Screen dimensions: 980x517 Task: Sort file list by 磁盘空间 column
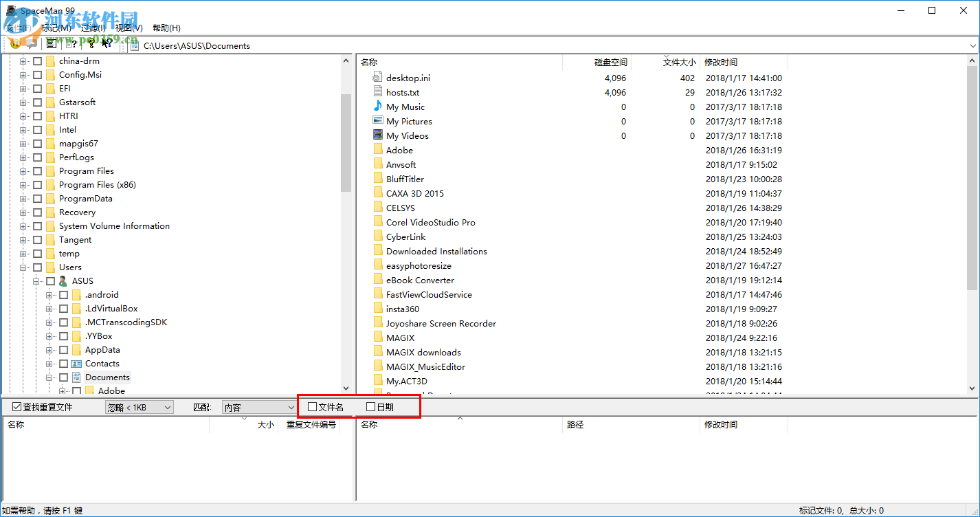[597, 62]
